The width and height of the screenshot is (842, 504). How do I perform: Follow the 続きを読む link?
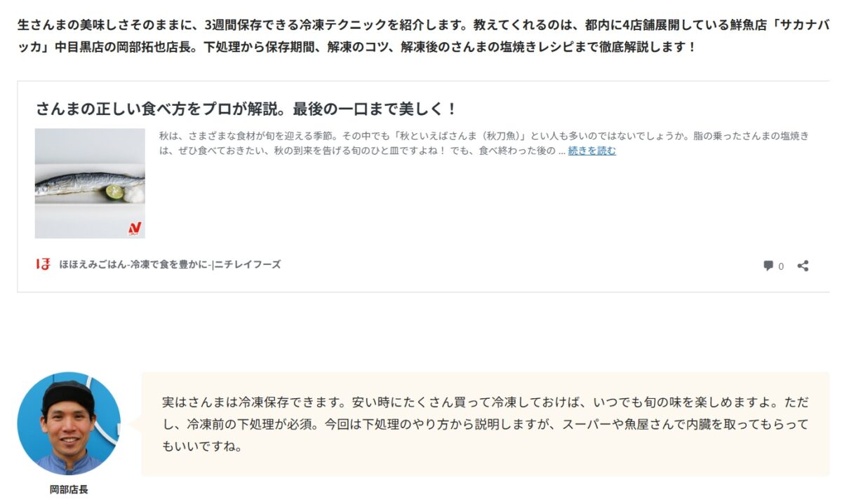click(592, 151)
